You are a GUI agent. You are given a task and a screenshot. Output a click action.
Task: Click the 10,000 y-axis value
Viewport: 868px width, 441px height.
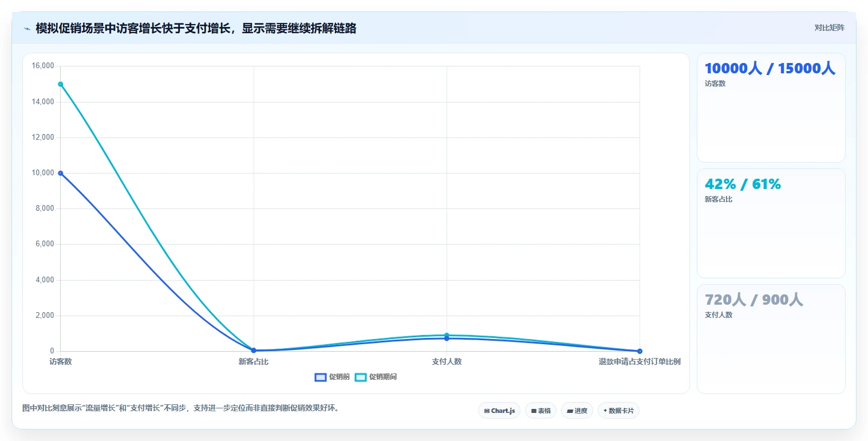[43, 173]
